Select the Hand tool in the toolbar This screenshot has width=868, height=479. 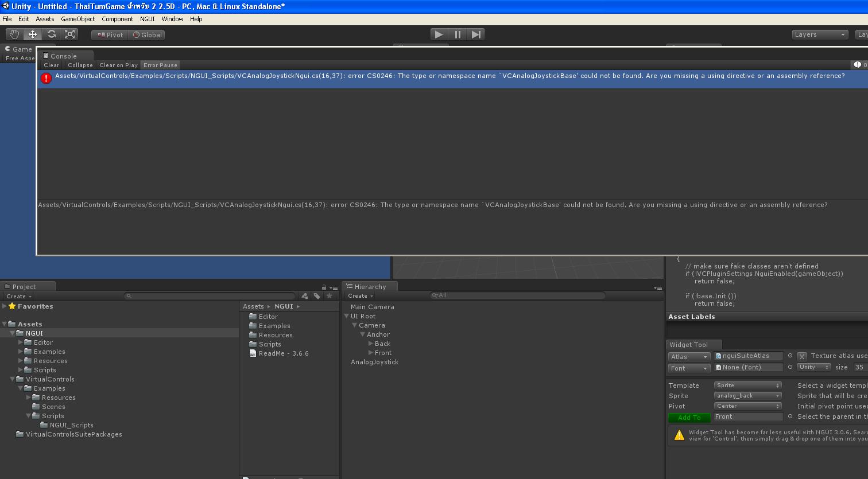14,34
